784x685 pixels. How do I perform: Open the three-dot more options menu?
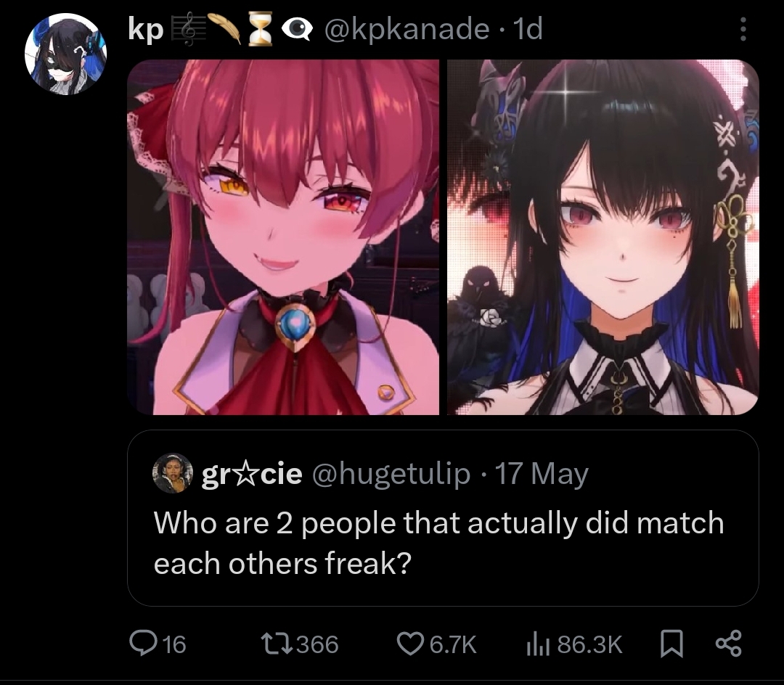click(743, 29)
